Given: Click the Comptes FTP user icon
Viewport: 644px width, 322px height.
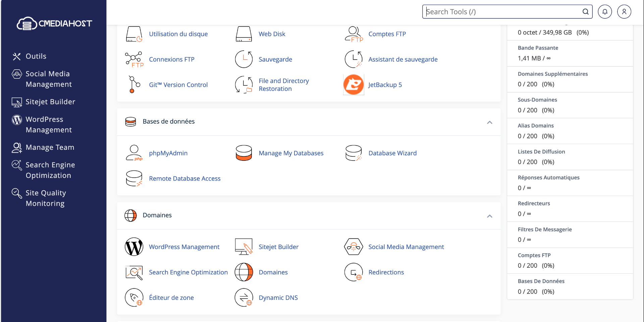Looking at the screenshot, I should point(354,34).
